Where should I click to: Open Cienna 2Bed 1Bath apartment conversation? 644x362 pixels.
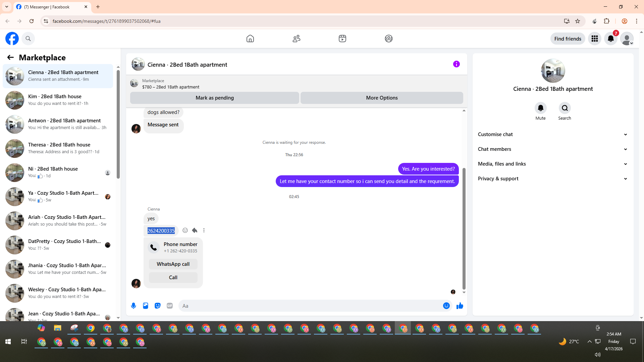(58, 76)
